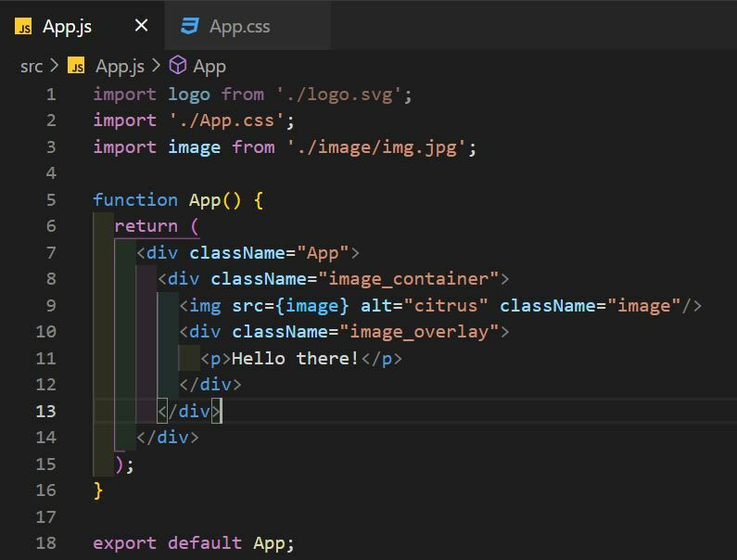Click the "image_overlay" className string
Image resolution: width=737 pixels, height=560 pixels.
tap(419, 332)
